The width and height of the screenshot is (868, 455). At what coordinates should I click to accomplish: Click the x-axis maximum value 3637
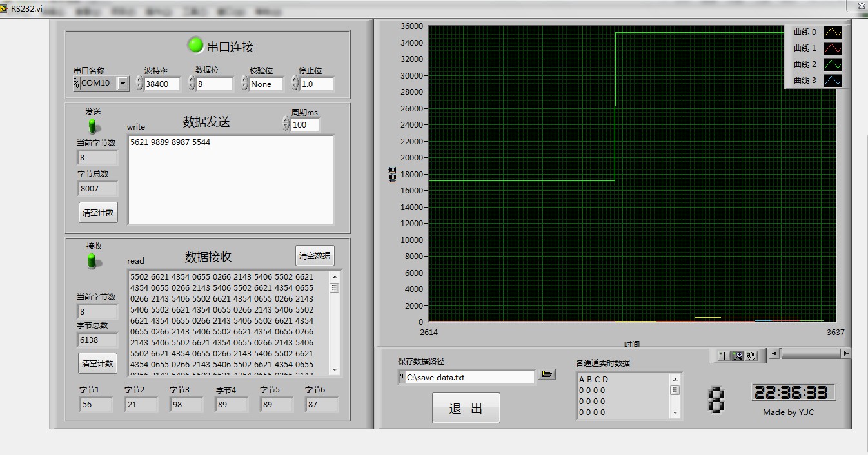tap(835, 333)
